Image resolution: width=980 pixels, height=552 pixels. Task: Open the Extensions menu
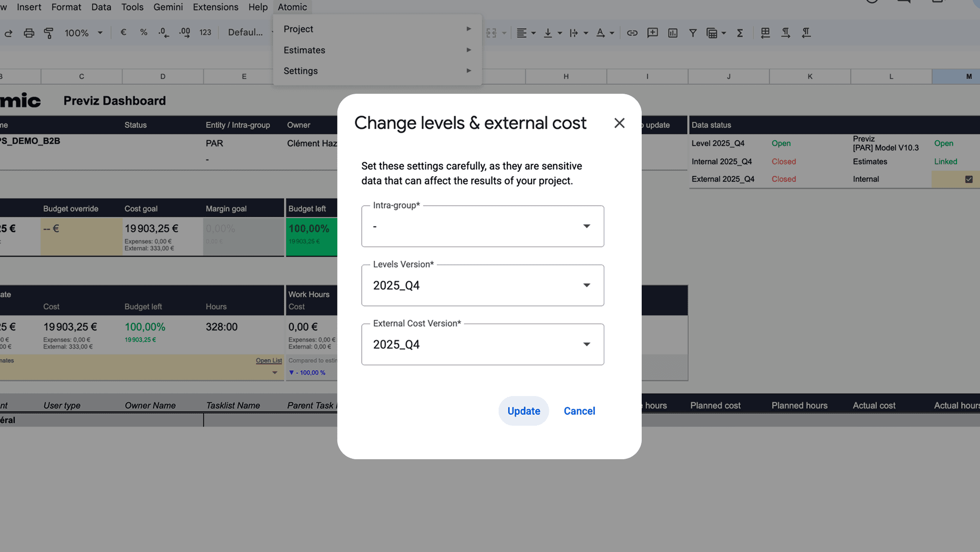[x=215, y=7]
